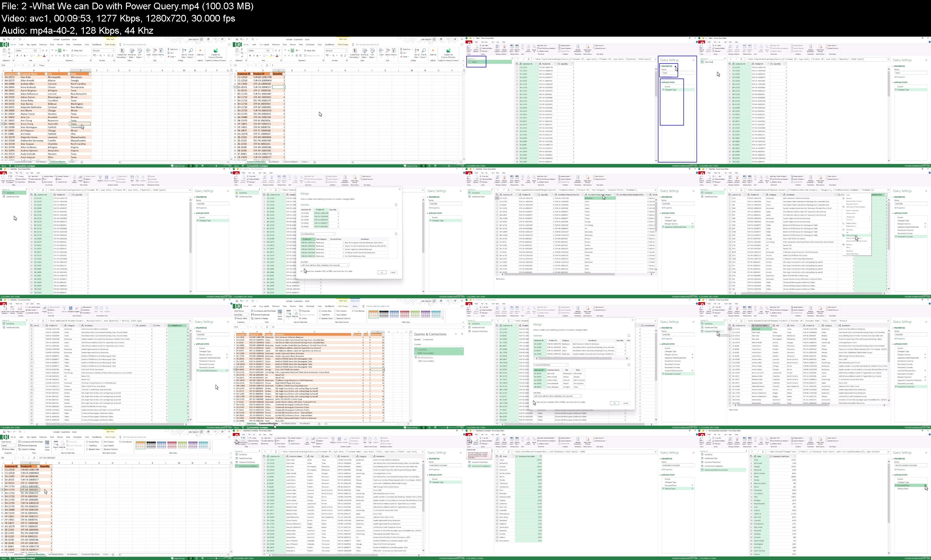This screenshot has height=560, width=931.
Task: Click Find & Select in the CustomerMaster frame
Action: coord(191,53)
